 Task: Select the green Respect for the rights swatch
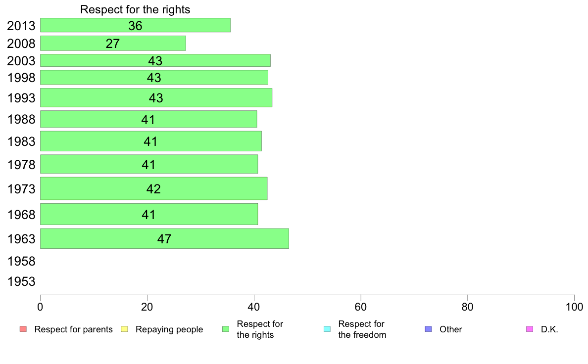tap(226, 329)
